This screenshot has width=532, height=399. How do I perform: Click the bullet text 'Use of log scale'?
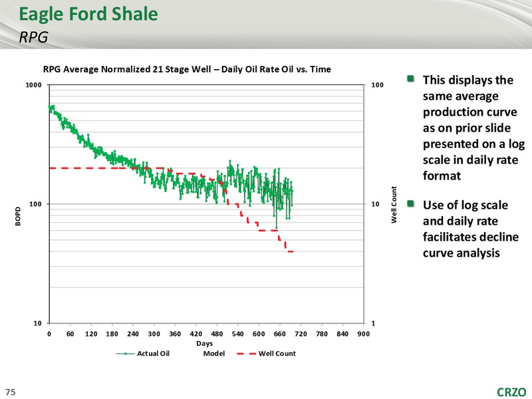[x=465, y=205]
